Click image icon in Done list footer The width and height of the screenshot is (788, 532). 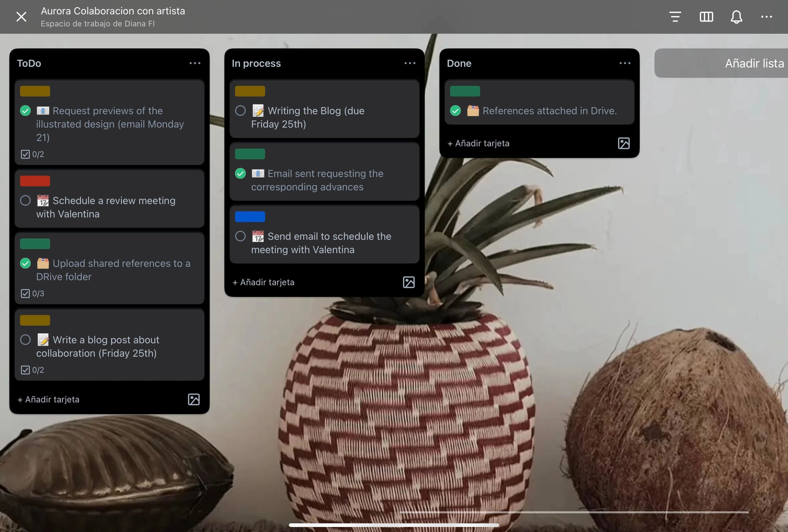(623, 143)
